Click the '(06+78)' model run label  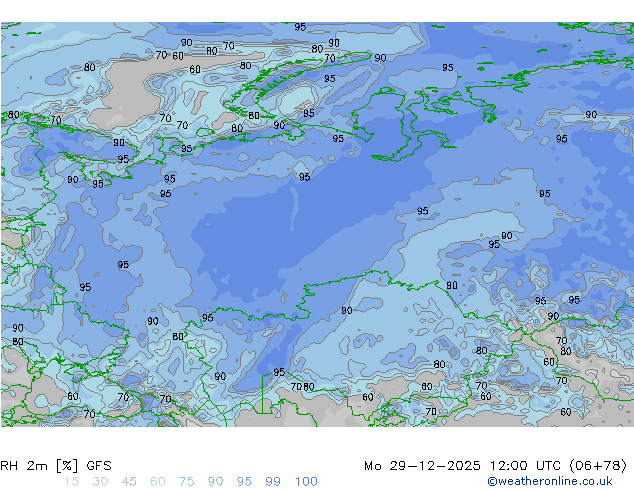point(598,466)
